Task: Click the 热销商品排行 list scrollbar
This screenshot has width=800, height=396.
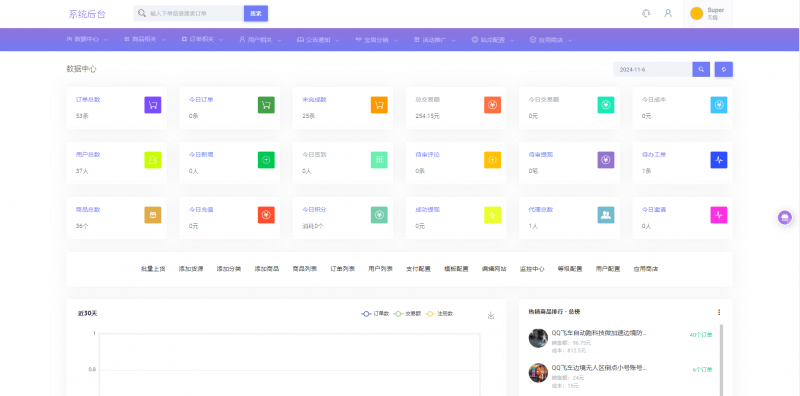Action: [x=721, y=360]
